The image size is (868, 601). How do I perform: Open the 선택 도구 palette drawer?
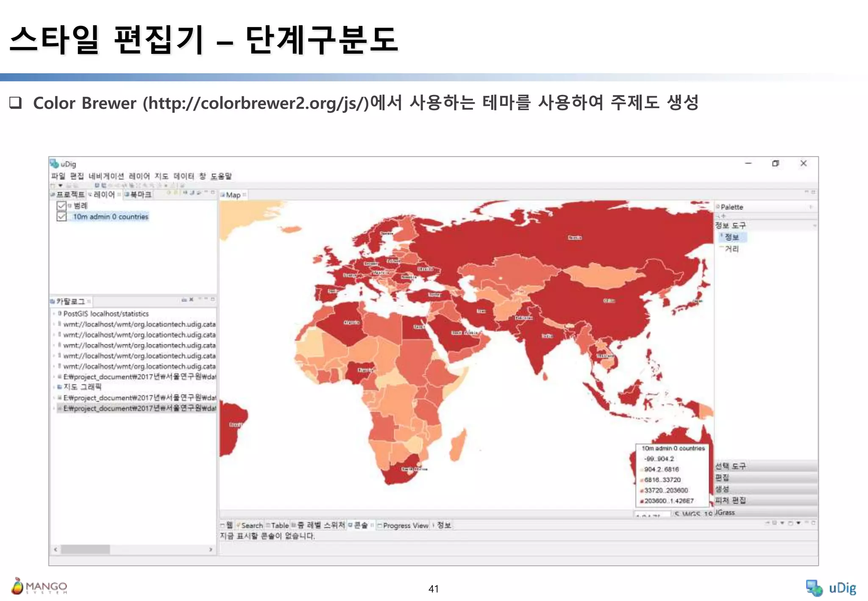coord(765,466)
